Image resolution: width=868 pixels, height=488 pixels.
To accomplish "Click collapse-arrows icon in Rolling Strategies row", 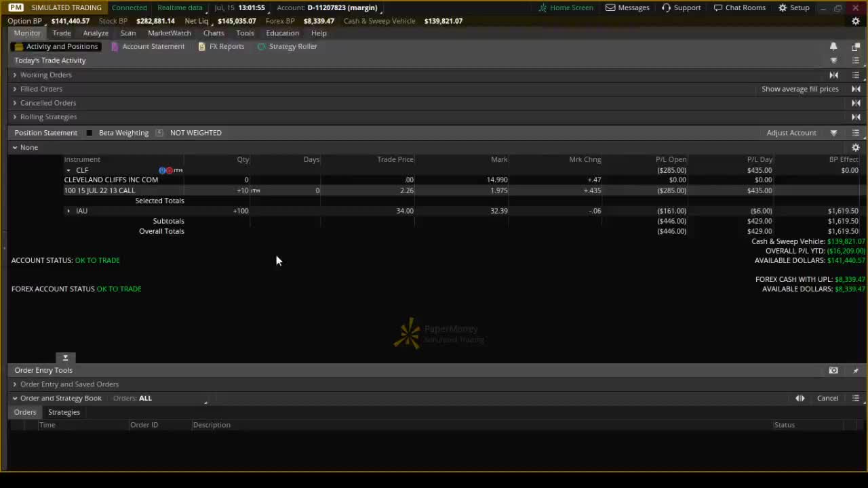I will [856, 117].
